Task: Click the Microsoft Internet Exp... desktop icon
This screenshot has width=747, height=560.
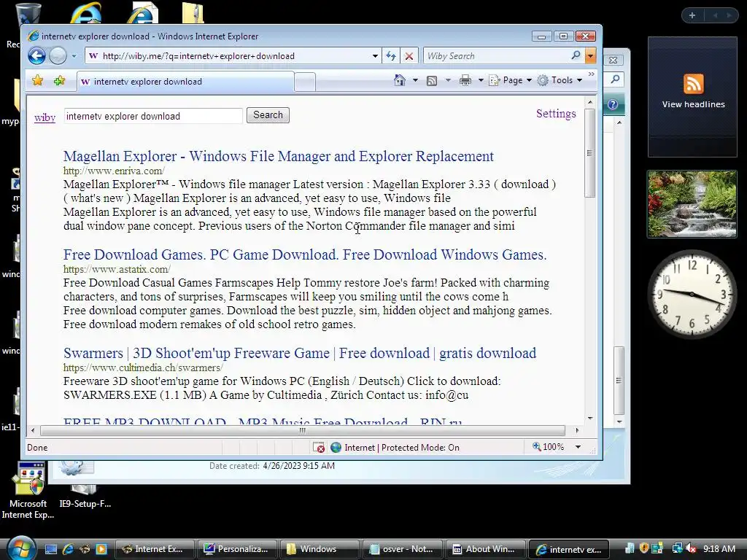Action: pos(28,491)
